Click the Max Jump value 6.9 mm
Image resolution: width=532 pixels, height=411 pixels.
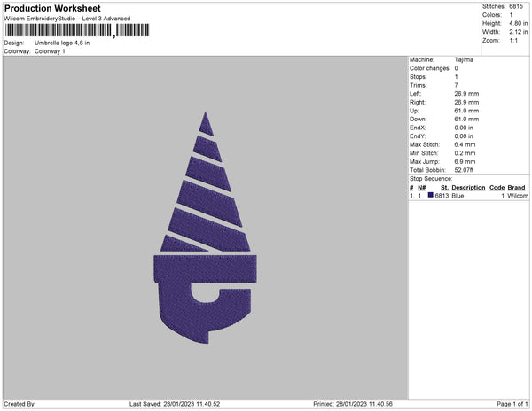pos(465,161)
